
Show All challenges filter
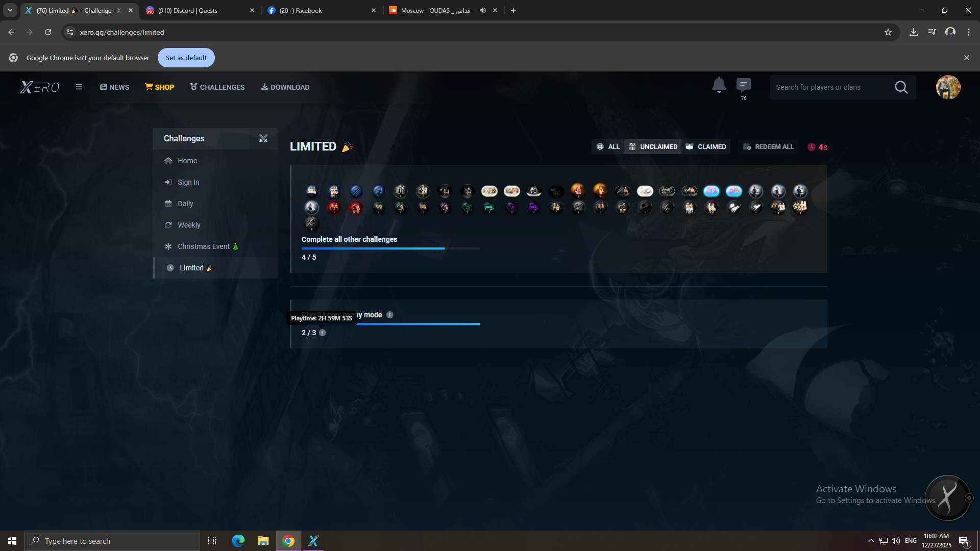pos(608,147)
